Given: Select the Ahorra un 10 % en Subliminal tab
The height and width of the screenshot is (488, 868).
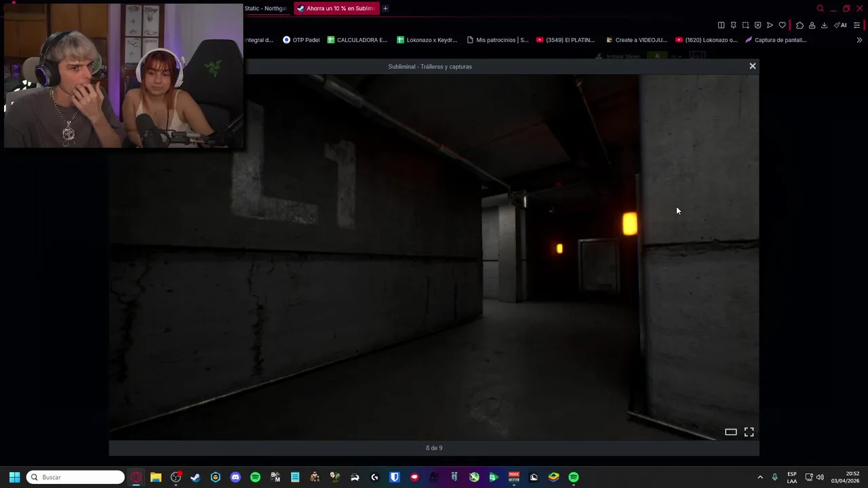Looking at the screenshot, I should click(x=336, y=8).
